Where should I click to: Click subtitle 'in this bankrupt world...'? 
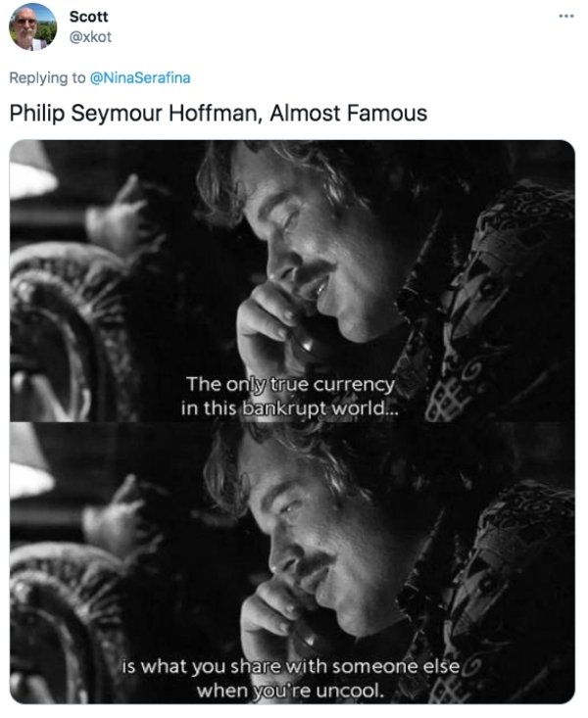coord(290,407)
